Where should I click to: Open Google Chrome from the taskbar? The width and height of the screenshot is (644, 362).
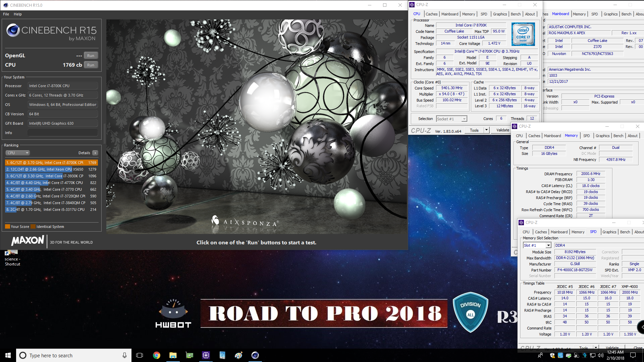coord(157,355)
